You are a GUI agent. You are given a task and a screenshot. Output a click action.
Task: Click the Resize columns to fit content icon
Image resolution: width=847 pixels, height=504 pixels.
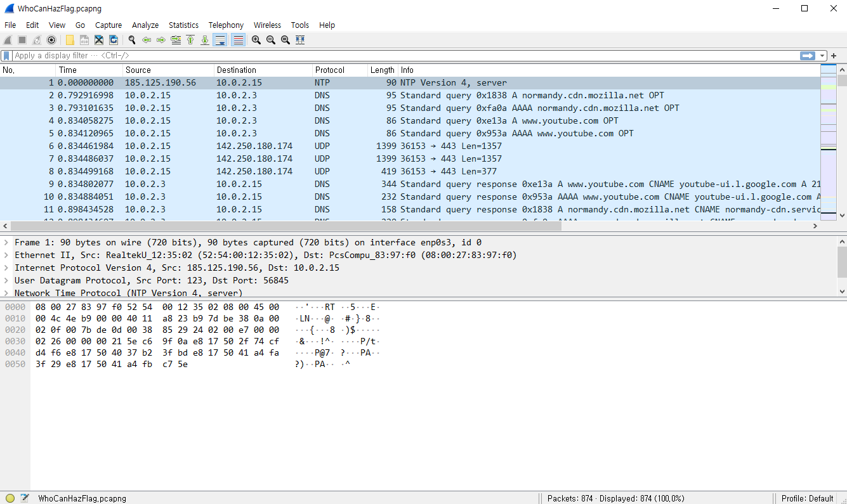[300, 40]
